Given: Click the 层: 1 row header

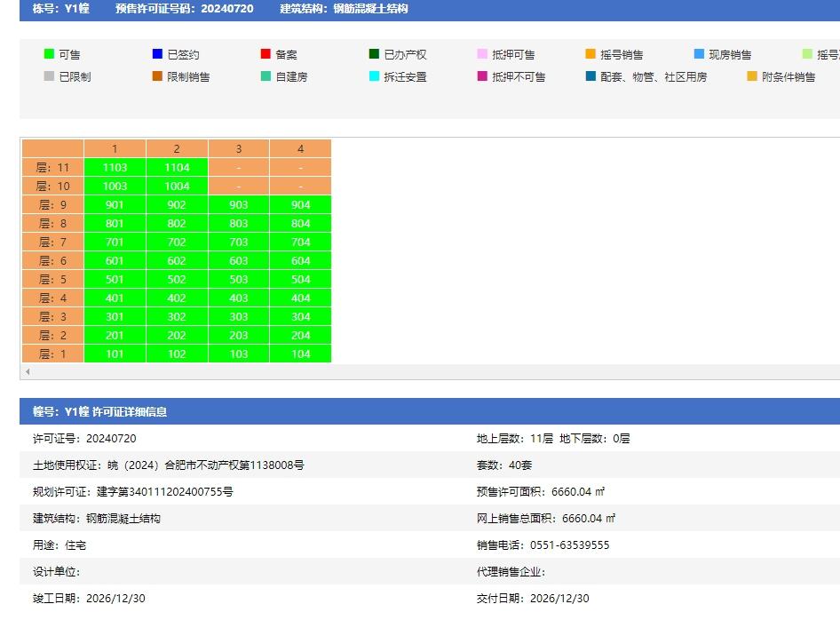Looking at the screenshot, I should (x=52, y=354).
